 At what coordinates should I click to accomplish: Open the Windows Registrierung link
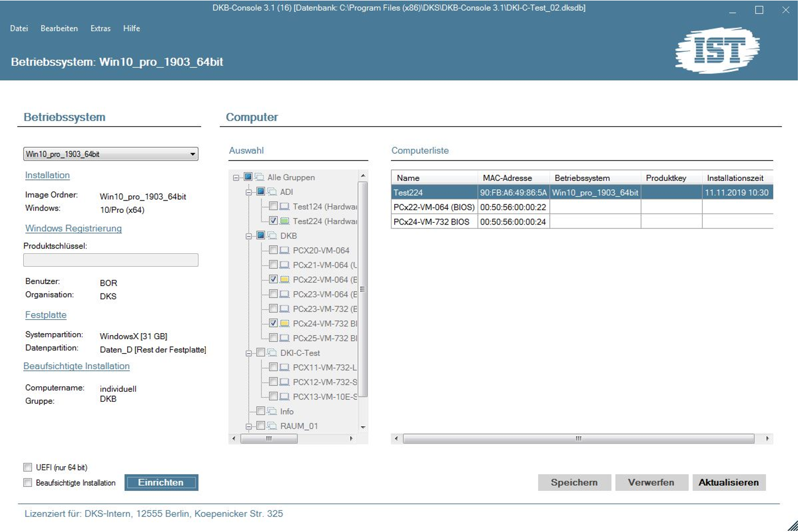click(73, 228)
